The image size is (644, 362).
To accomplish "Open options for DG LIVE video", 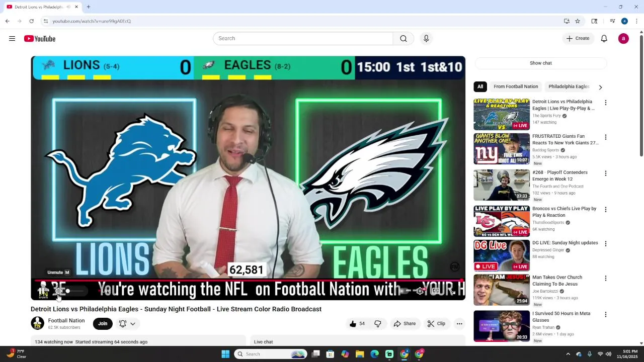I will click(x=606, y=244).
